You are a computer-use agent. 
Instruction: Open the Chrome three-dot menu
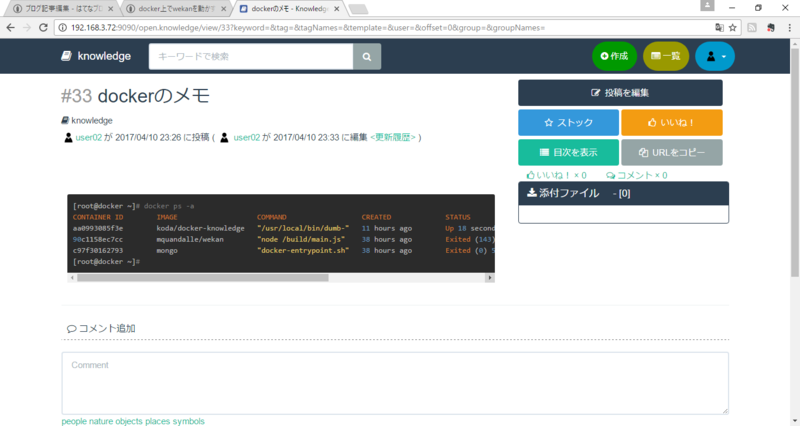click(x=789, y=28)
